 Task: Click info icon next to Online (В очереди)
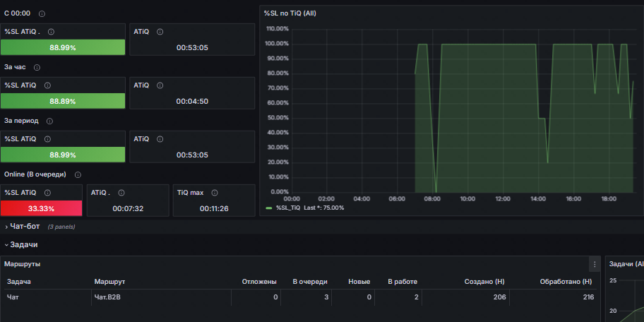(78, 175)
